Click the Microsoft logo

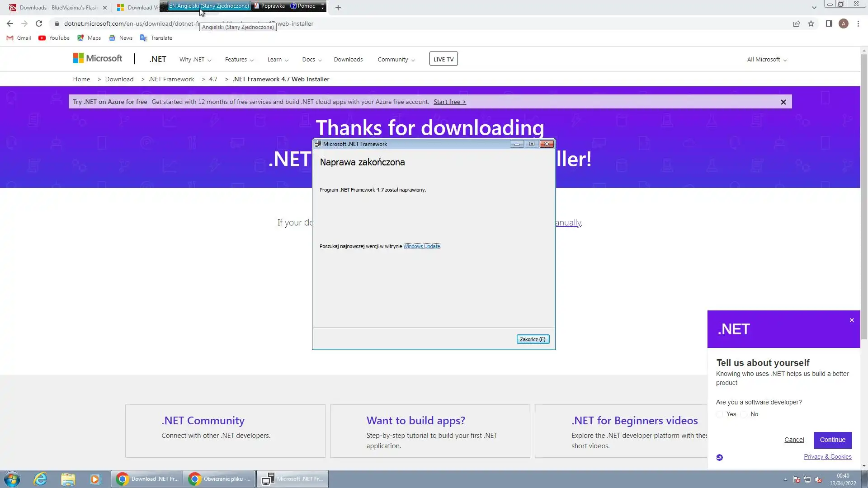pos(98,59)
